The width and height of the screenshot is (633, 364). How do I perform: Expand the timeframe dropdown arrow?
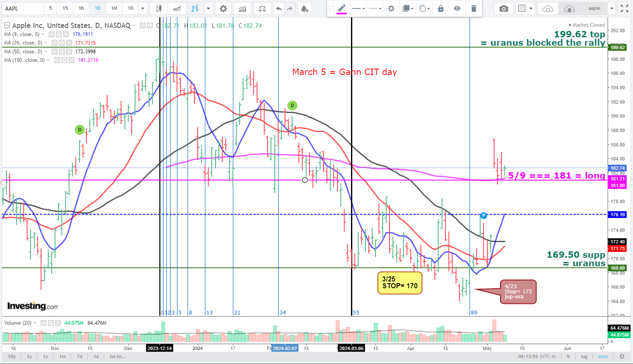coord(143,8)
